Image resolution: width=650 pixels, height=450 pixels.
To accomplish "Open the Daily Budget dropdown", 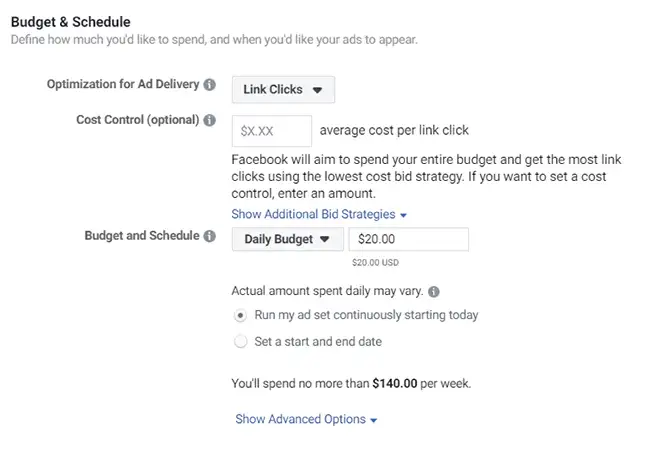I will click(x=287, y=240).
